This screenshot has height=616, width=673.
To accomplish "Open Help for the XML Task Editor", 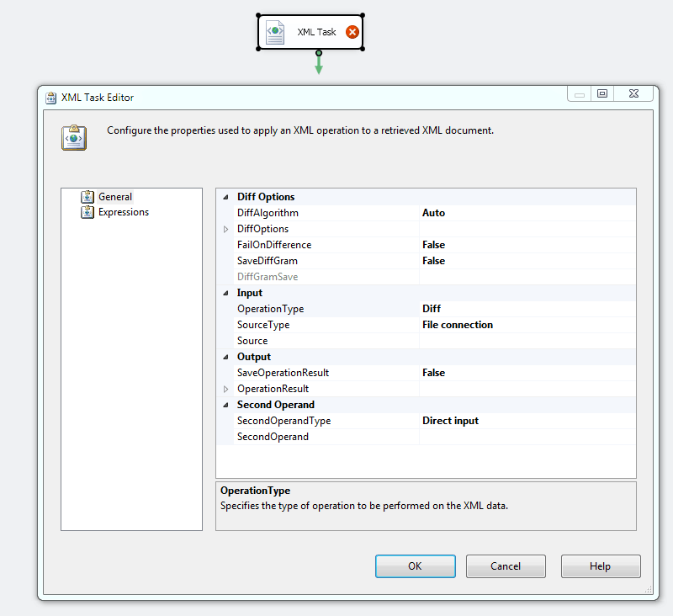I will [x=601, y=566].
